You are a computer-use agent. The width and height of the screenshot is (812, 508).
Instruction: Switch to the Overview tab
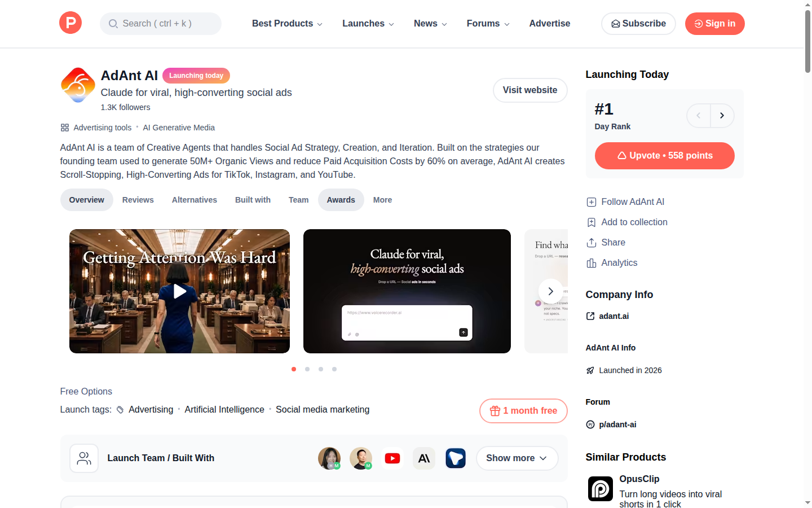pos(87,200)
